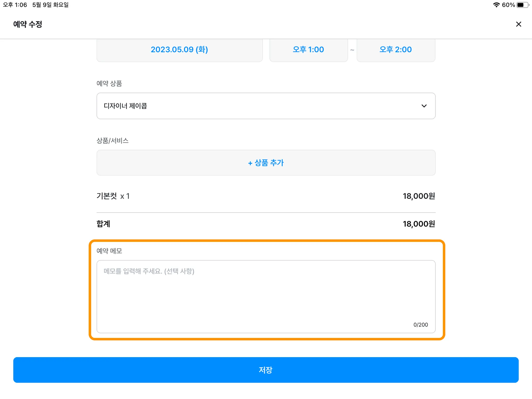
Task: Click the plus icon beside 상품 추가
Action: pos(250,163)
